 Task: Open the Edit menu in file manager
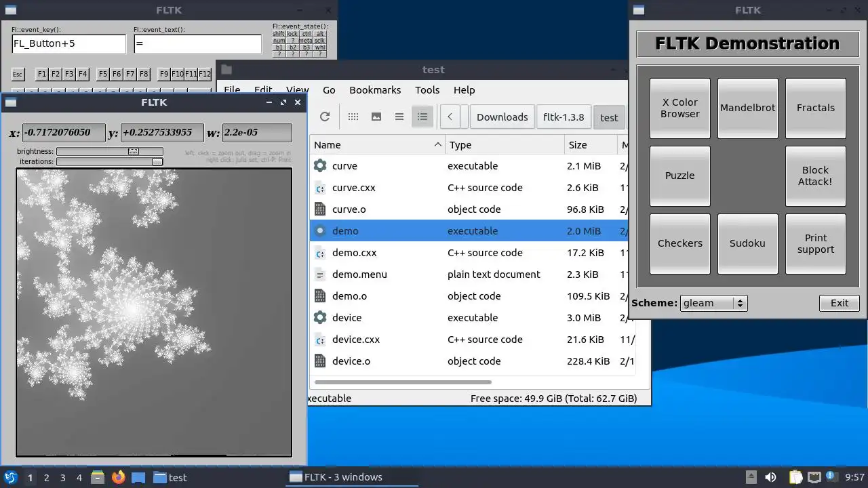click(x=263, y=90)
